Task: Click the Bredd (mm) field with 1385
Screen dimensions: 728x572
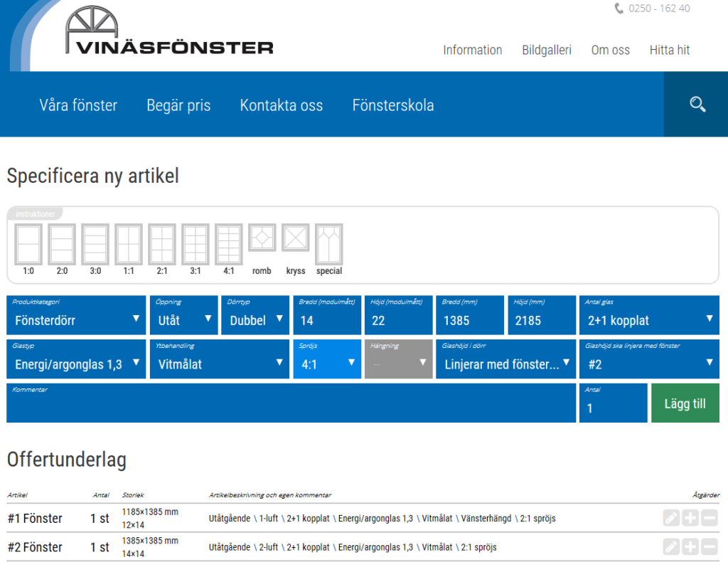Action: point(470,315)
